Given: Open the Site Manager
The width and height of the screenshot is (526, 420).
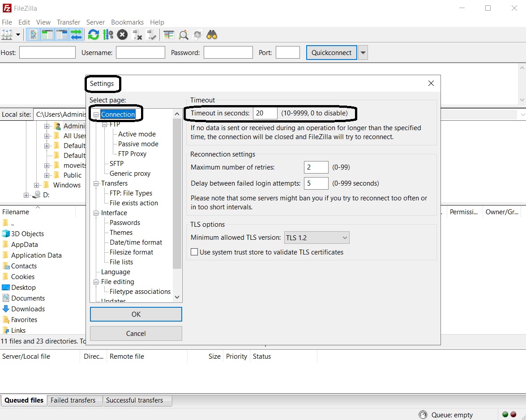Looking at the screenshot, I should click(x=8, y=34).
